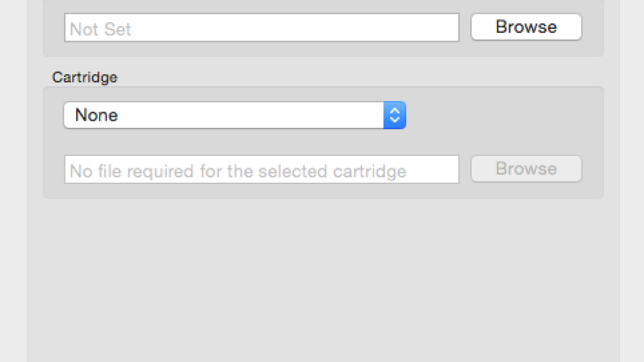
Task: Click the right end of the Not Set field
Action: [x=444, y=27]
